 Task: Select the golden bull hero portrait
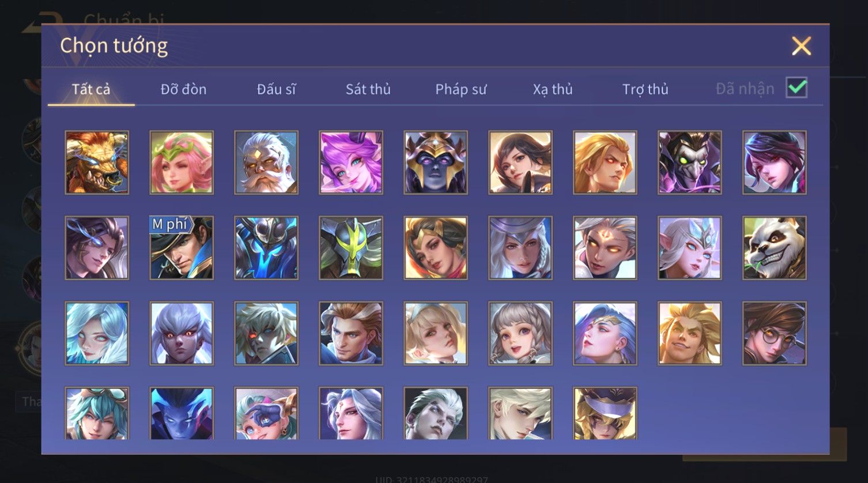coord(97,163)
